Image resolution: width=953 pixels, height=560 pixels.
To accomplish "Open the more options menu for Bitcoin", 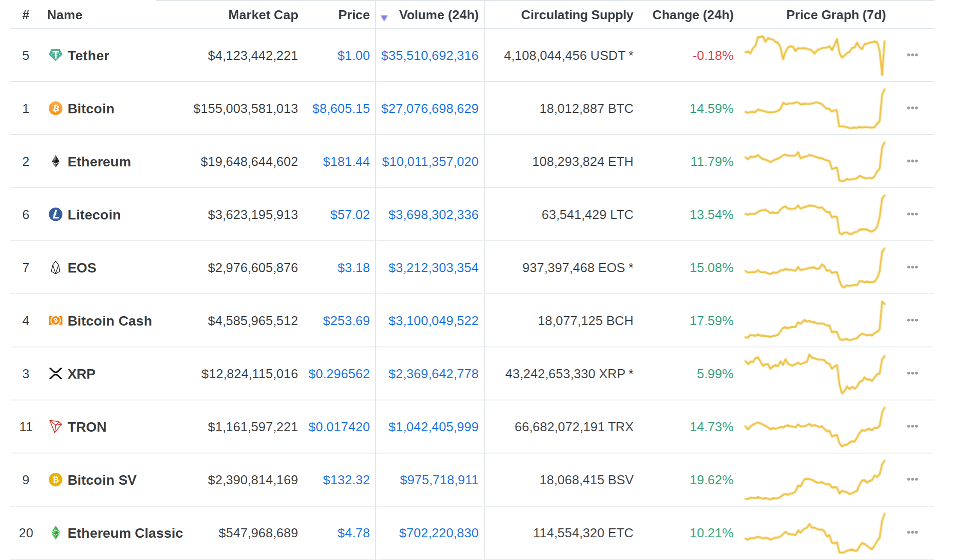I will [x=912, y=108].
